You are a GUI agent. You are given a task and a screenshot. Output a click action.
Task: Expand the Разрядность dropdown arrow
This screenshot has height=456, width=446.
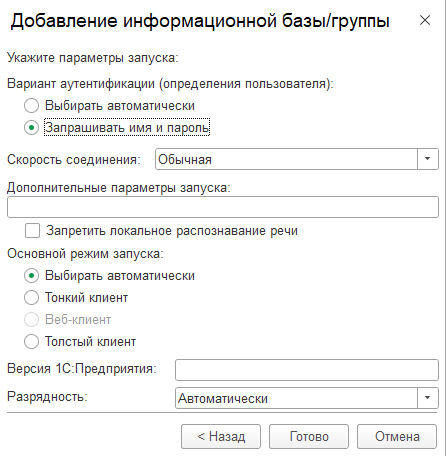[428, 398]
